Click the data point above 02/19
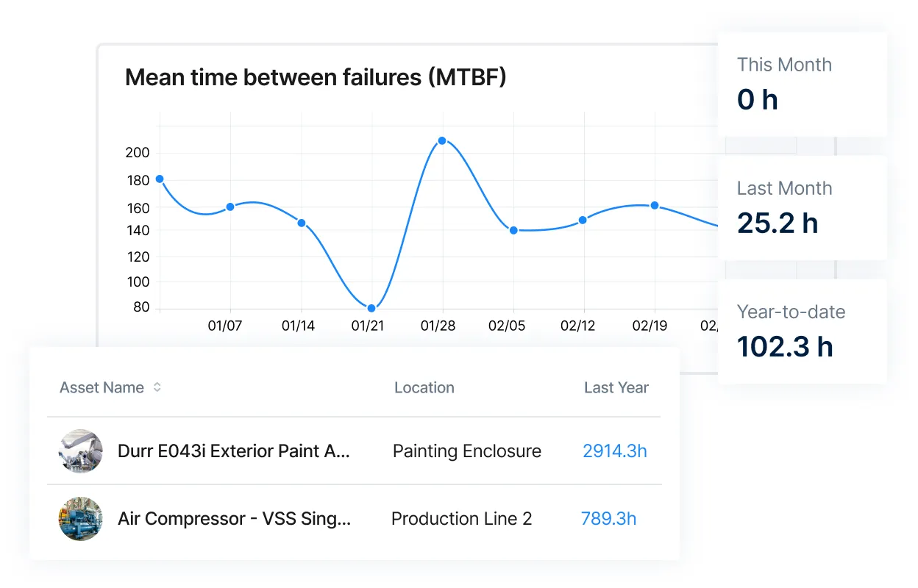 [x=655, y=205]
